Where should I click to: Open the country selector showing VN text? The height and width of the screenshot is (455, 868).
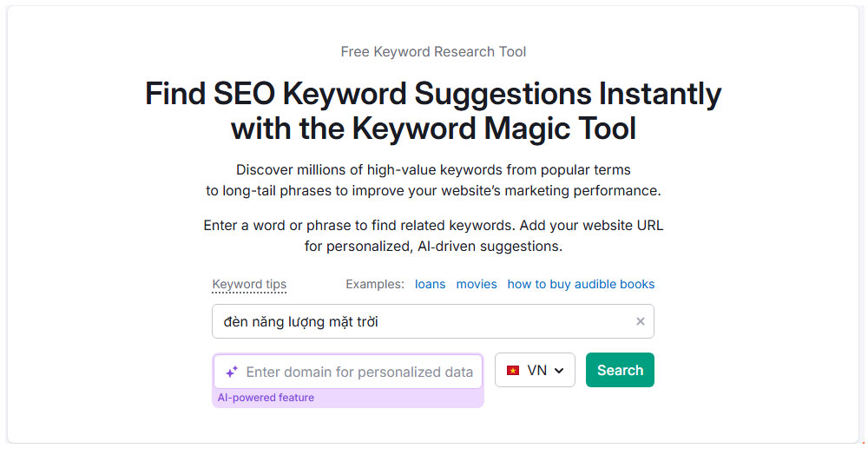535,370
